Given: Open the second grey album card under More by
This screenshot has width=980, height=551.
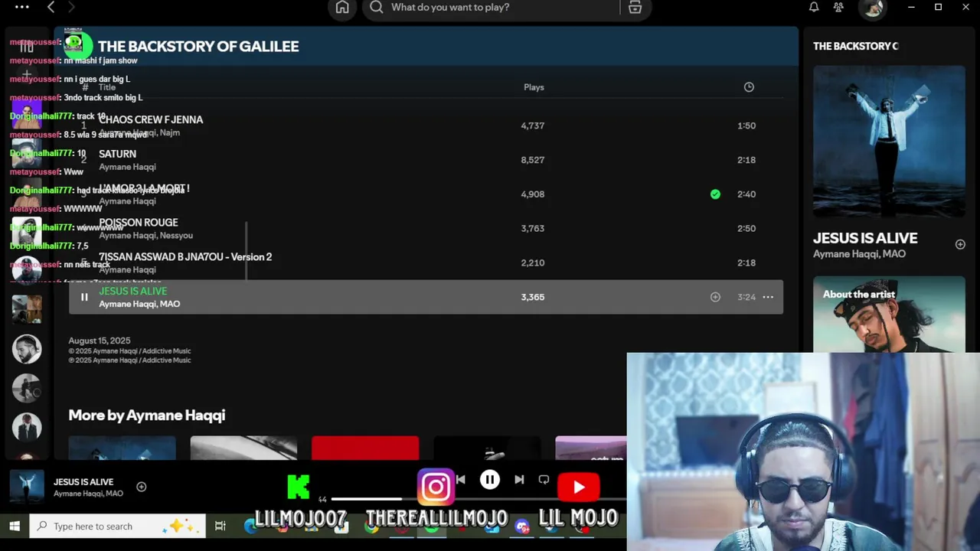Looking at the screenshot, I should (x=243, y=448).
